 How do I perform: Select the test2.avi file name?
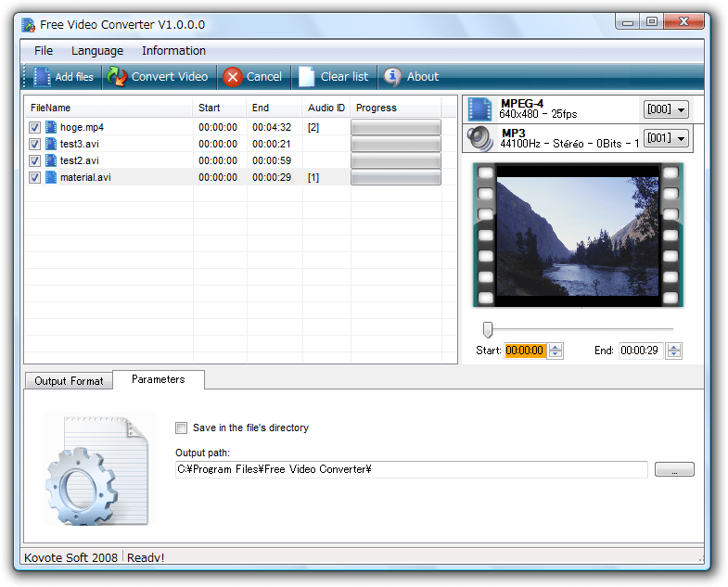point(80,160)
